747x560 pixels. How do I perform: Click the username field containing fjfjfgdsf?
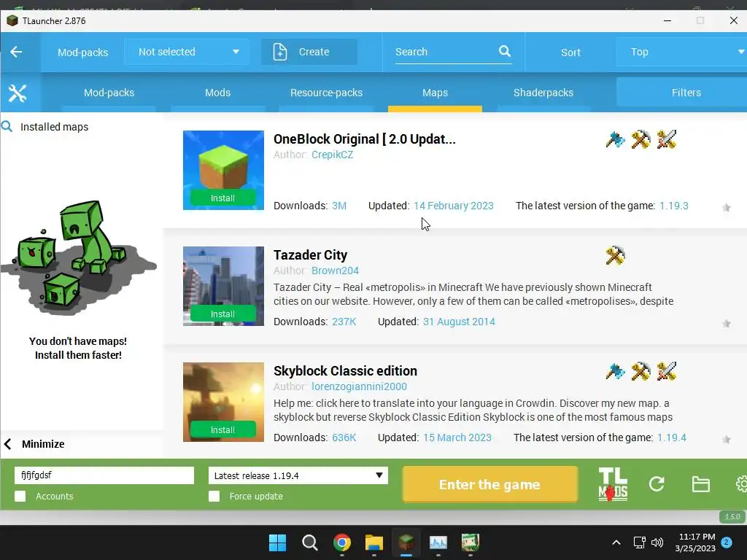pos(104,475)
